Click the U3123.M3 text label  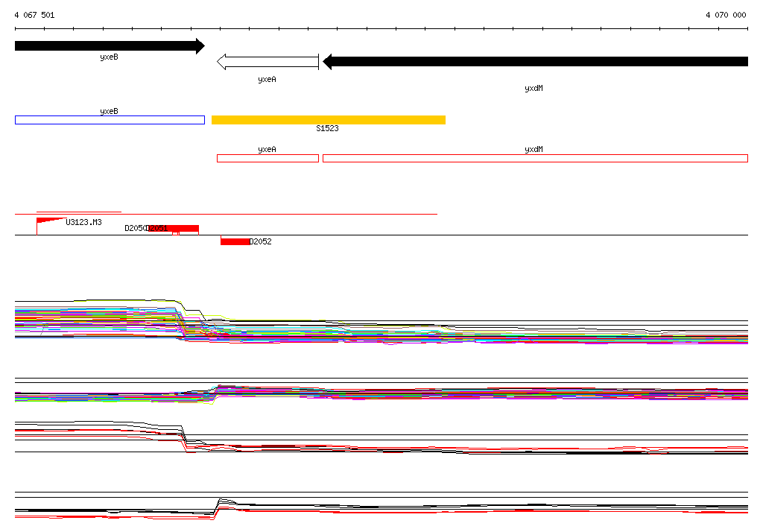83,222
